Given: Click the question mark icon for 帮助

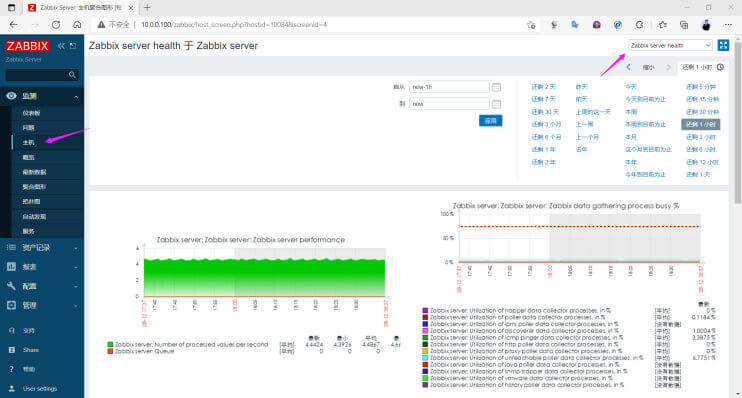Looking at the screenshot, I should click(x=12, y=369).
